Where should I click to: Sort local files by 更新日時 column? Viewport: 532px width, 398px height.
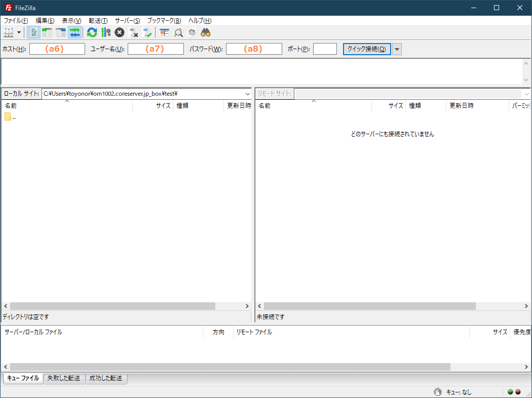[x=238, y=106]
